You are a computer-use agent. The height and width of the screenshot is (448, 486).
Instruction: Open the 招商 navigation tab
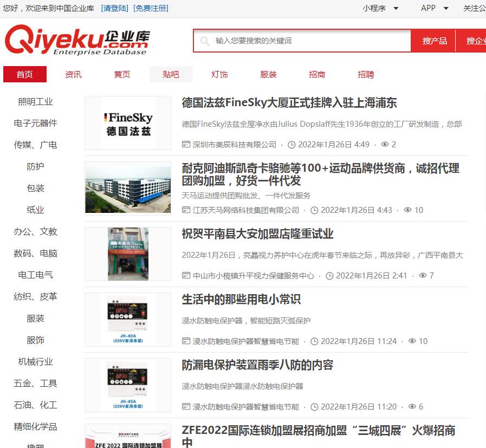(x=317, y=74)
